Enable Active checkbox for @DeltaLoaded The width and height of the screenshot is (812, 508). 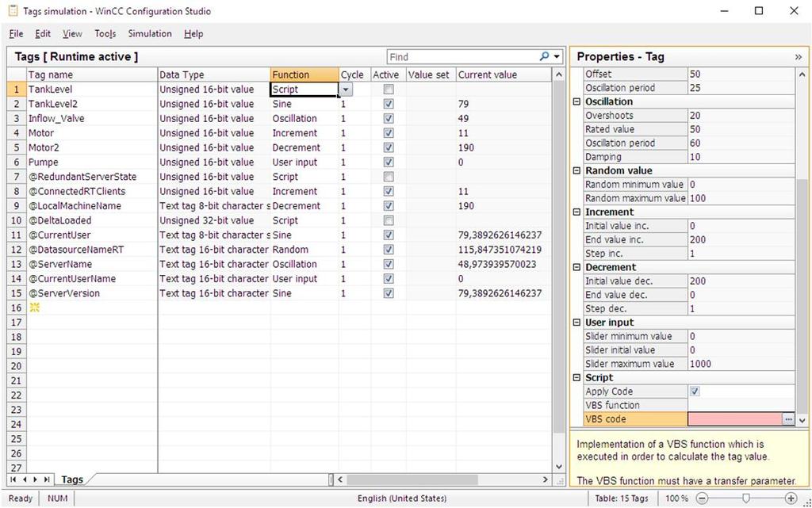pyautogui.click(x=389, y=220)
